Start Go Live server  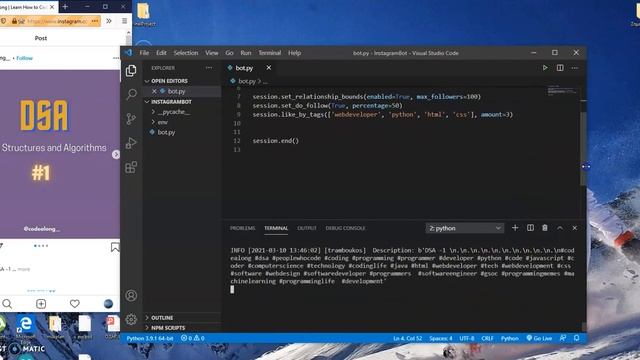539,338
